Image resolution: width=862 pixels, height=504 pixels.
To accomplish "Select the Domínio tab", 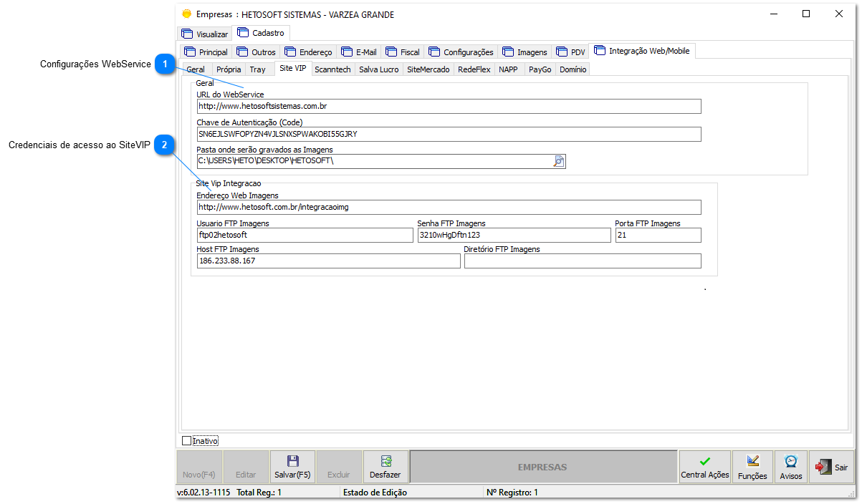I will [573, 69].
